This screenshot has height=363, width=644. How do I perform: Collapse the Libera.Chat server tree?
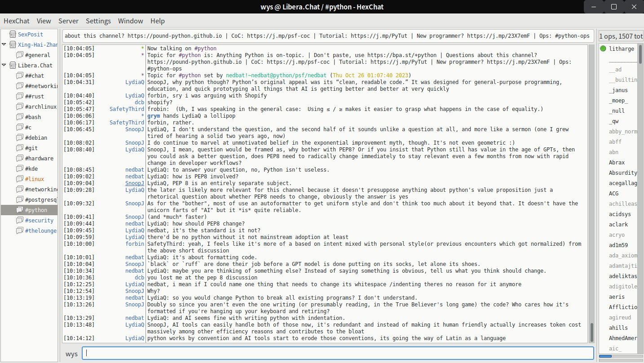click(4, 65)
